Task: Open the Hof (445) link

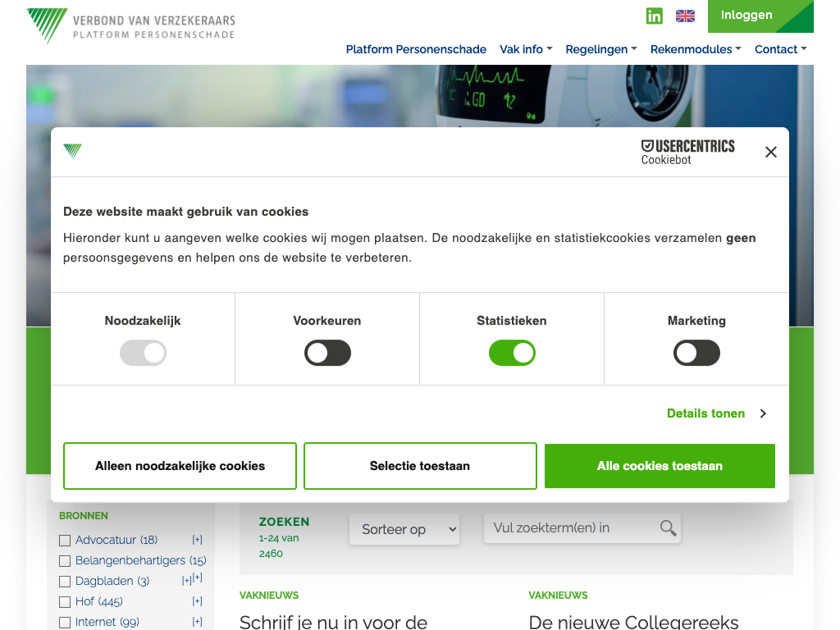Action: [x=98, y=601]
